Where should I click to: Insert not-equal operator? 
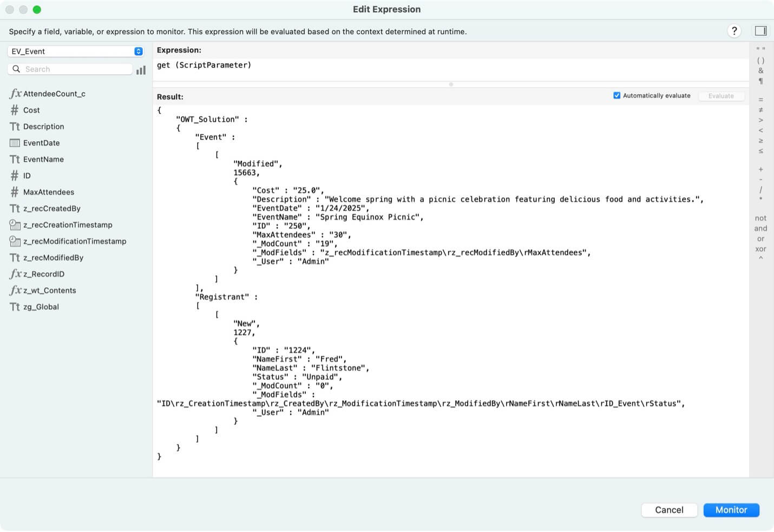click(x=760, y=110)
